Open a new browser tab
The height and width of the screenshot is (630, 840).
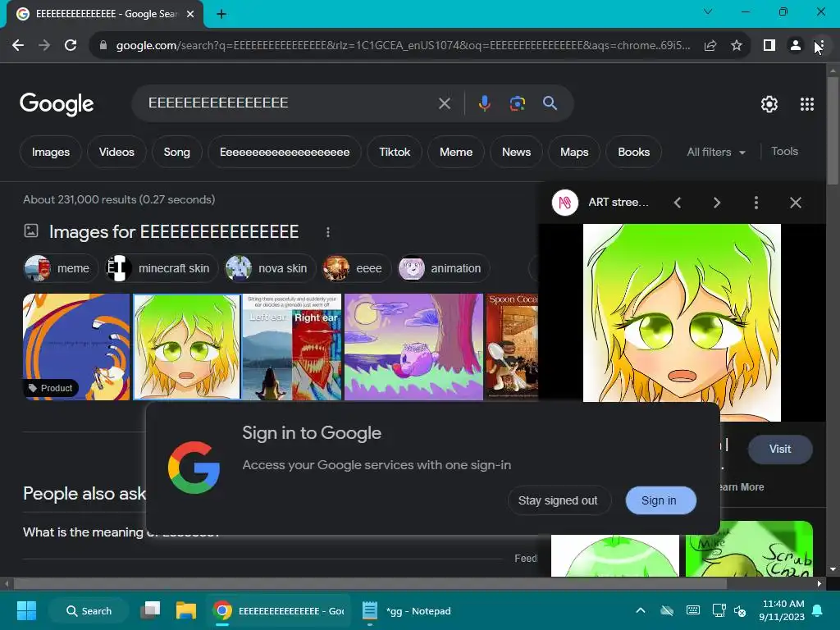coord(221,14)
